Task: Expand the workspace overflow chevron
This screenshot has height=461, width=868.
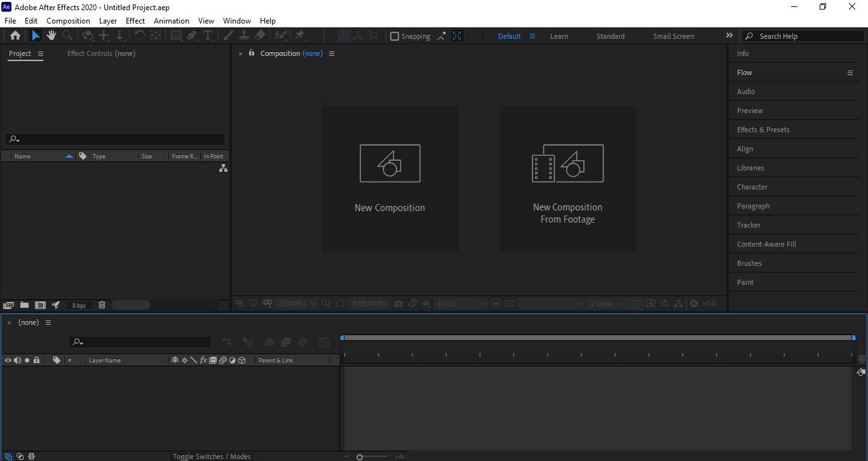Action: [729, 36]
